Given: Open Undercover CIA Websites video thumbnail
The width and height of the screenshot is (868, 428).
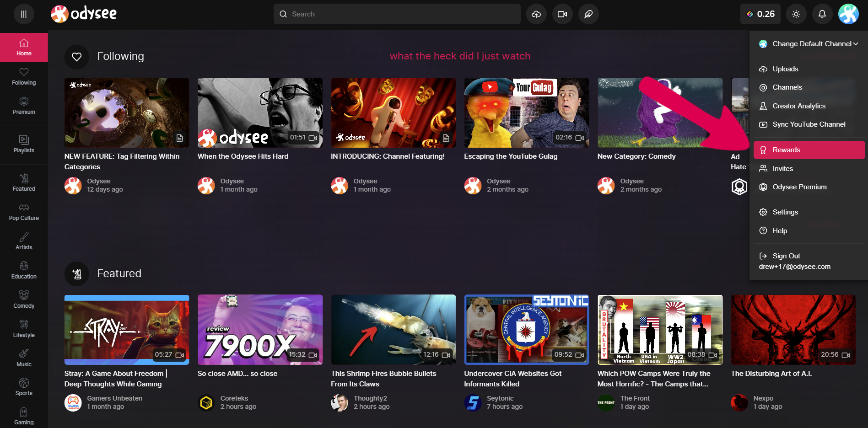Looking at the screenshot, I should (527, 330).
